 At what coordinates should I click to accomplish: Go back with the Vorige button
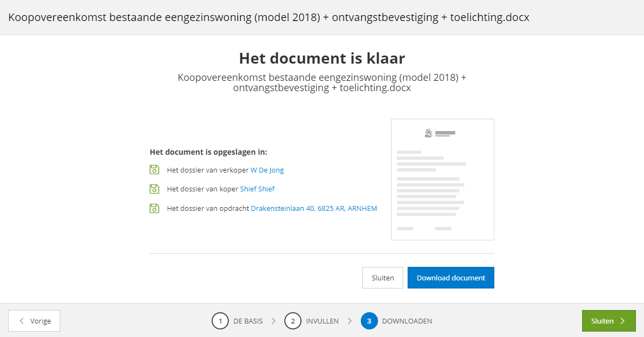point(34,321)
